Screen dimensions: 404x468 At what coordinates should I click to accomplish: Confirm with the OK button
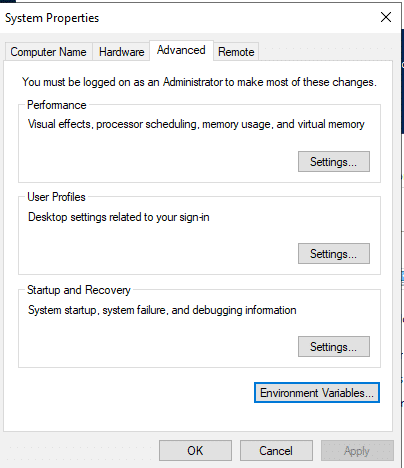tap(195, 451)
